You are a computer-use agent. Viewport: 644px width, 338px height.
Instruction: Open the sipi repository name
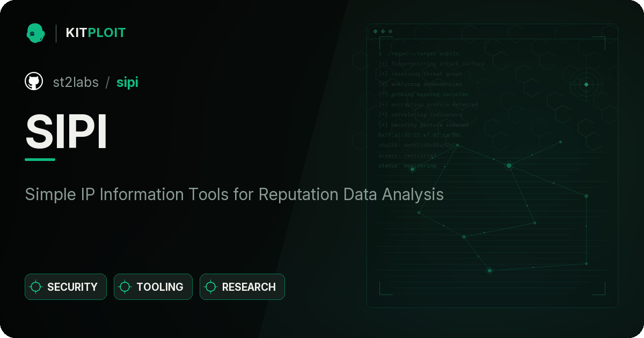tap(127, 83)
